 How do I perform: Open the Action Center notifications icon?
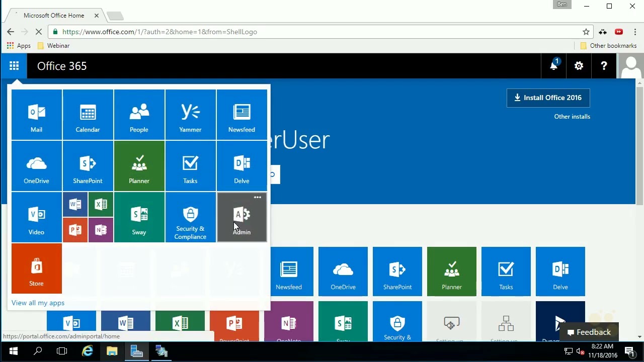pyautogui.click(x=629, y=351)
